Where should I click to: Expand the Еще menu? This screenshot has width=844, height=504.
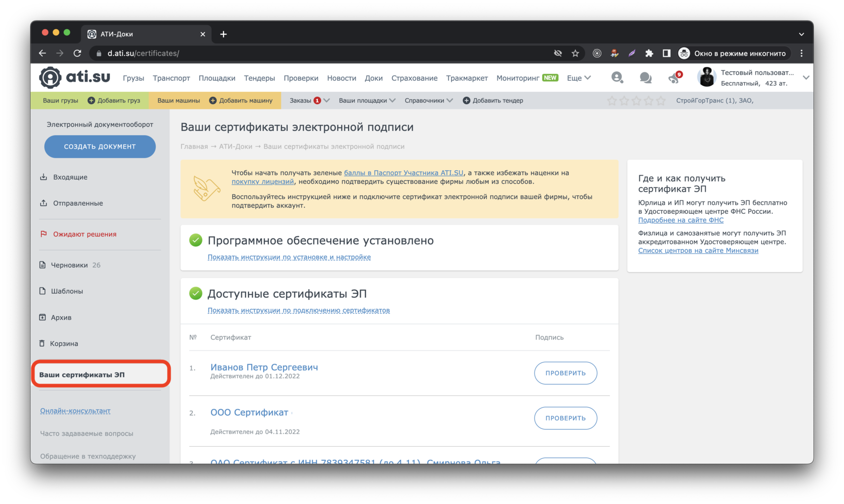coord(579,78)
